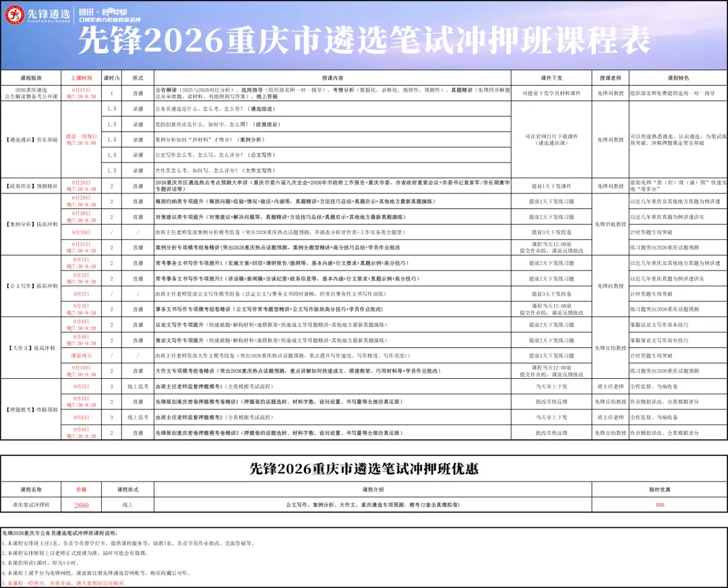Screen dimensions: 728x588
Task: Click 常考事务文书写作专项提升1 content cell
Action: pyautogui.click(x=332, y=263)
